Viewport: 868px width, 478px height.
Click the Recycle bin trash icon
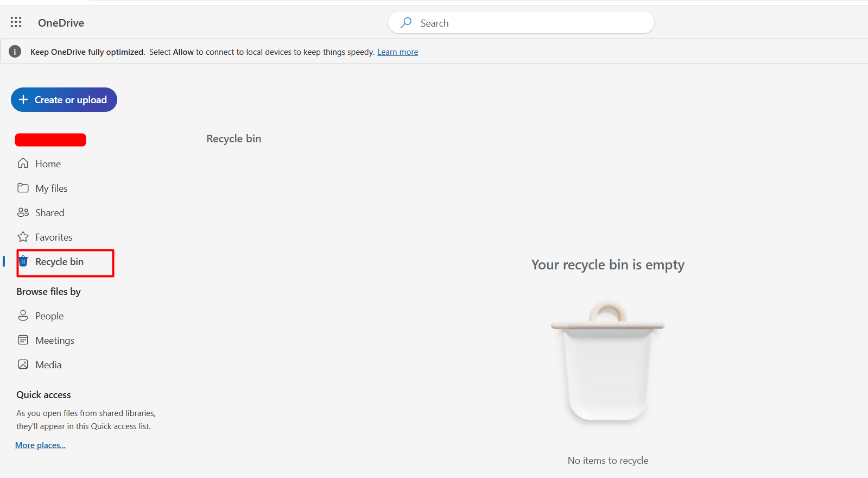23,261
